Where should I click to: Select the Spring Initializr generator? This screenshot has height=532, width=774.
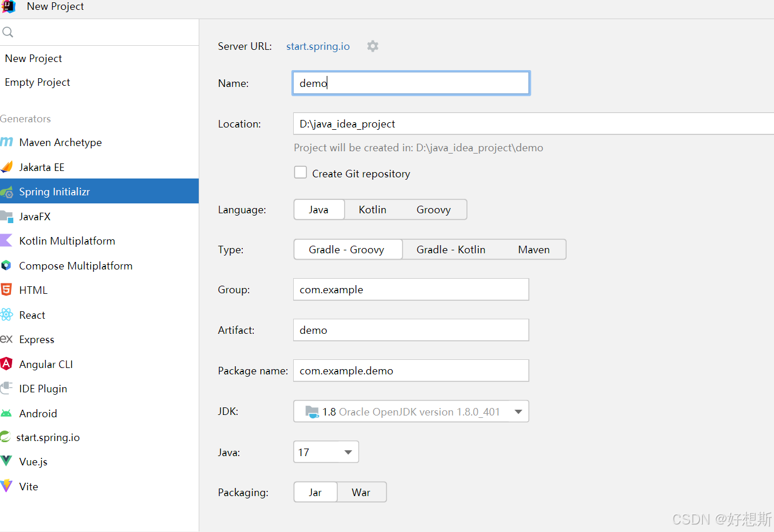99,191
